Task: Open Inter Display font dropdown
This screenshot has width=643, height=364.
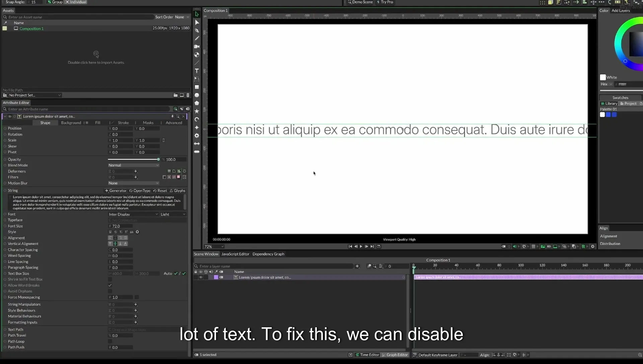Action: (x=133, y=214)
